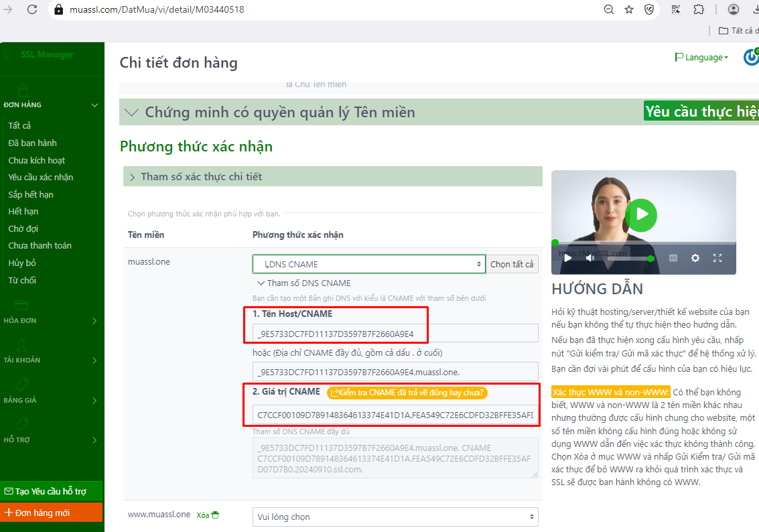This screenshot has height=532, width=759.
Task: Open the DNS CNAME verification method dropdown
Action: point(368,264)
